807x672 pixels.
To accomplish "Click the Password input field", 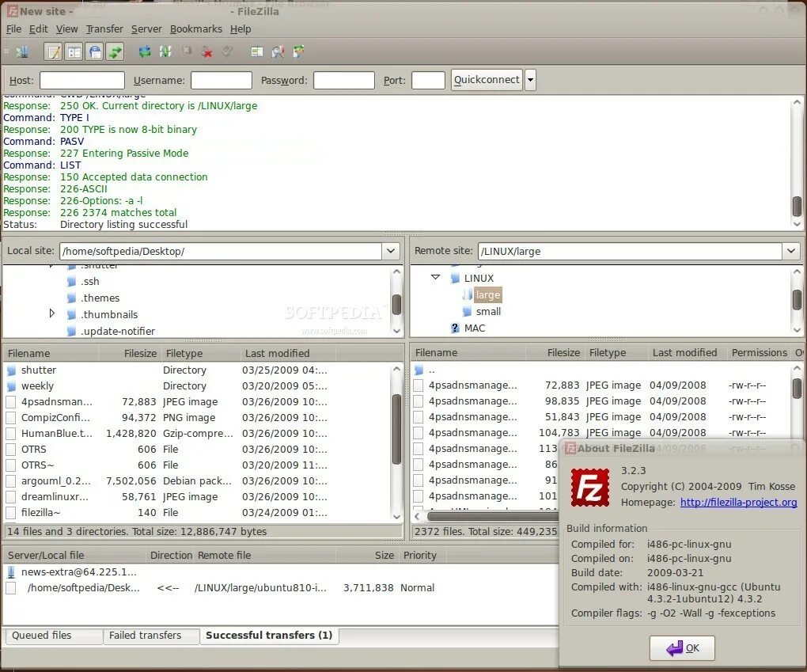I will pos(344,80).
